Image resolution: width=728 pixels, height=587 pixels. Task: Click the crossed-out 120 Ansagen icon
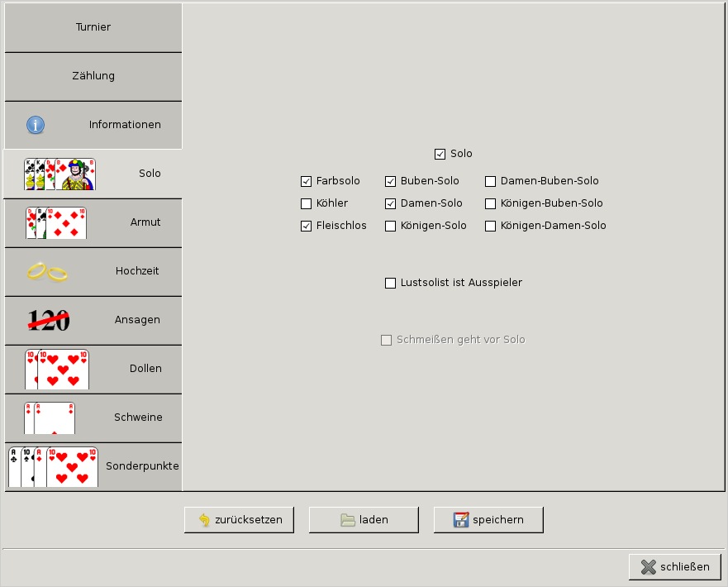50,320
